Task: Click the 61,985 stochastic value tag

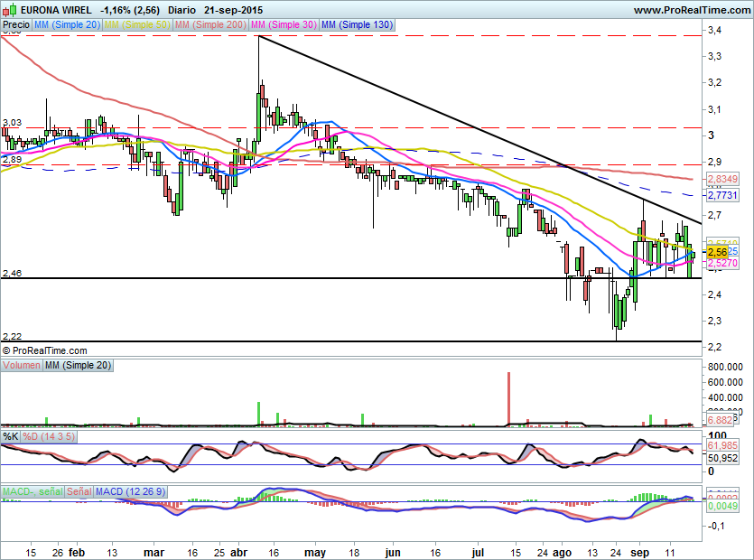Action: click(x=722, y=446)
